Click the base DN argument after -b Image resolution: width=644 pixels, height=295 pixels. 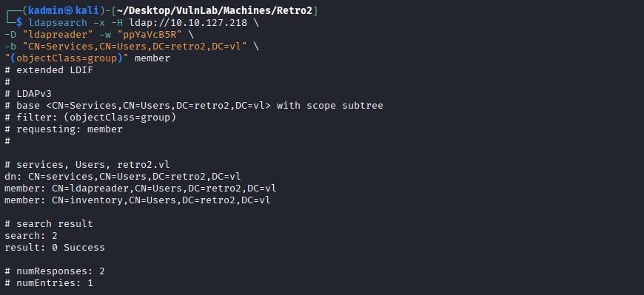pos(135,47)
